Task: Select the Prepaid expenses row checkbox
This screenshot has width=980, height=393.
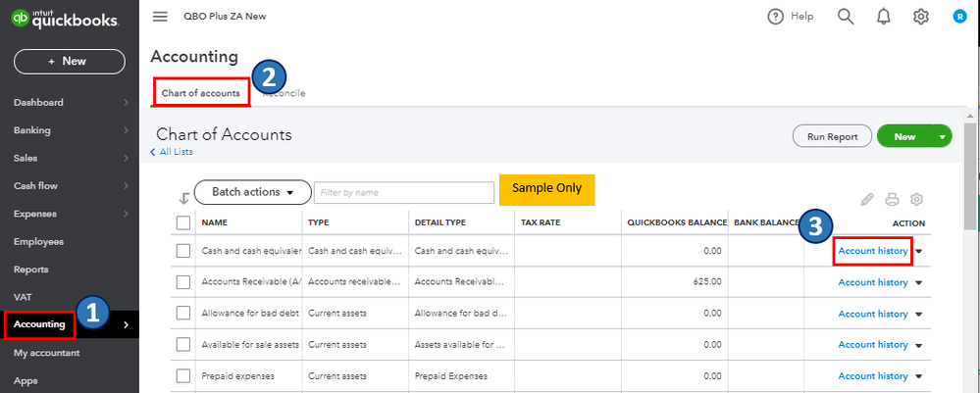Action: 182,375
